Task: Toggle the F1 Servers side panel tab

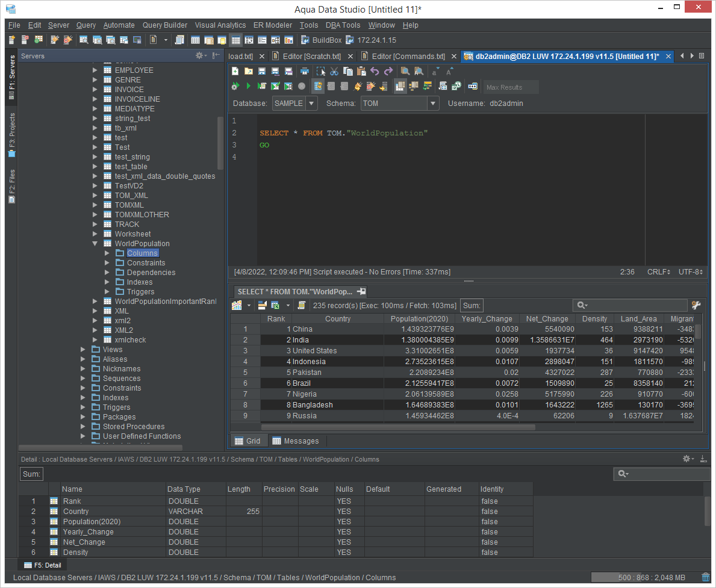Action: pyautogui.click(x=12, y=77)
